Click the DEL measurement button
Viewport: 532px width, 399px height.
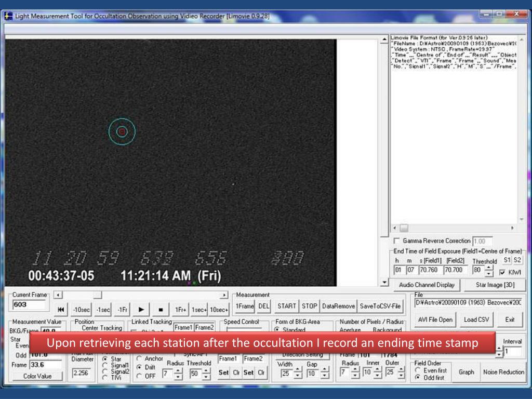(x=263, y=306)
